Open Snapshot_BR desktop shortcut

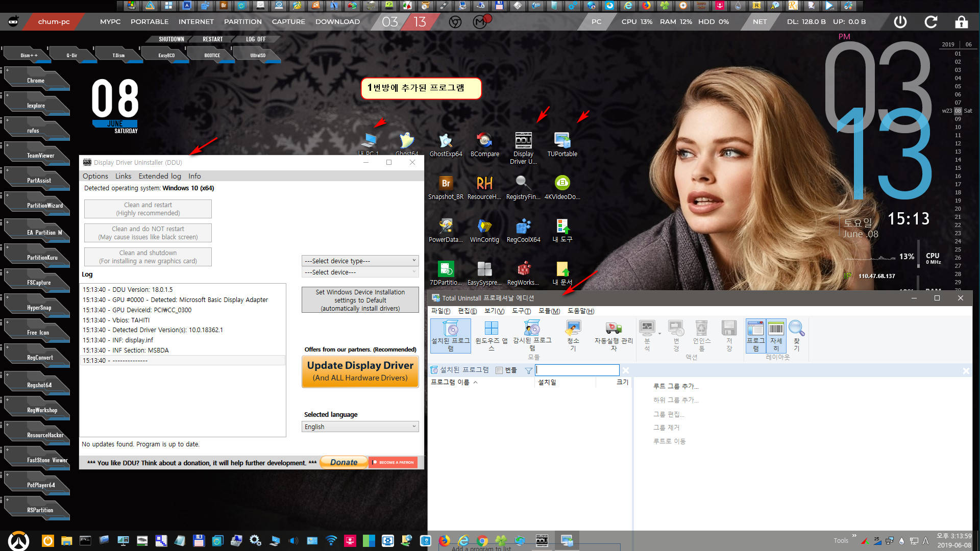point(446,188)
